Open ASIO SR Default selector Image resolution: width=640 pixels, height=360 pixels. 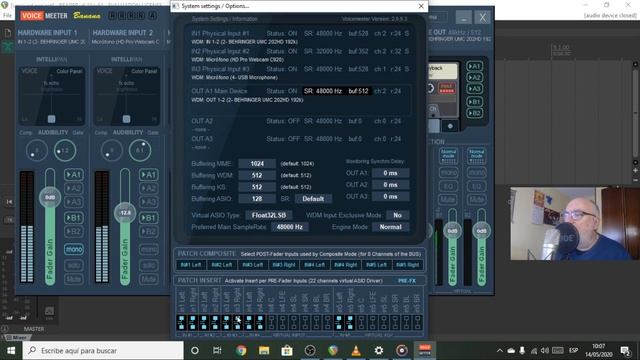(x=313, y=199)
